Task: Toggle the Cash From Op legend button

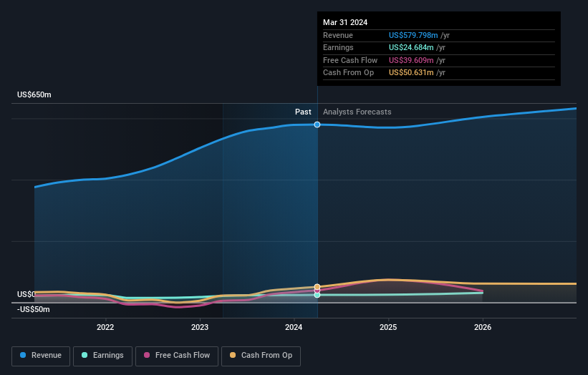Action: click(261, 356)
